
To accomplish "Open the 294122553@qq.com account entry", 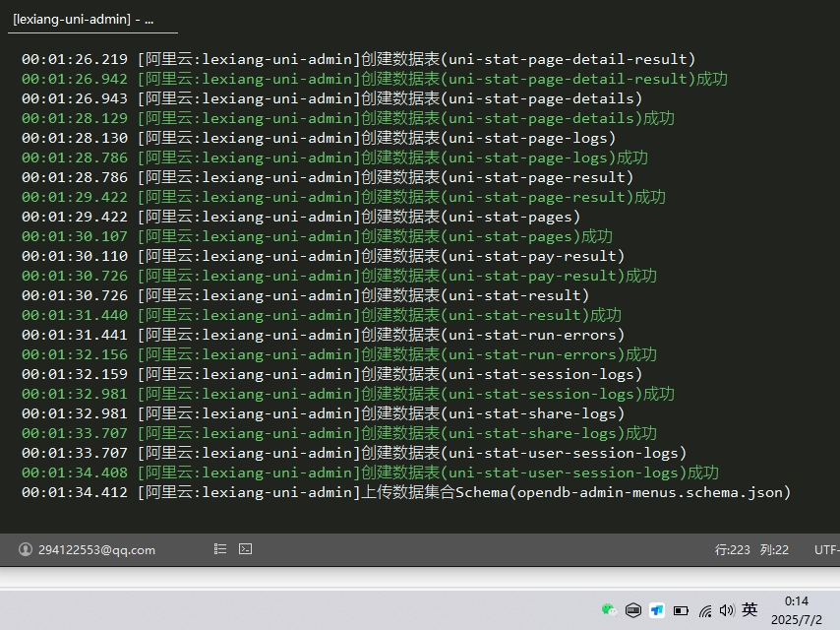I will pos(96,550).
